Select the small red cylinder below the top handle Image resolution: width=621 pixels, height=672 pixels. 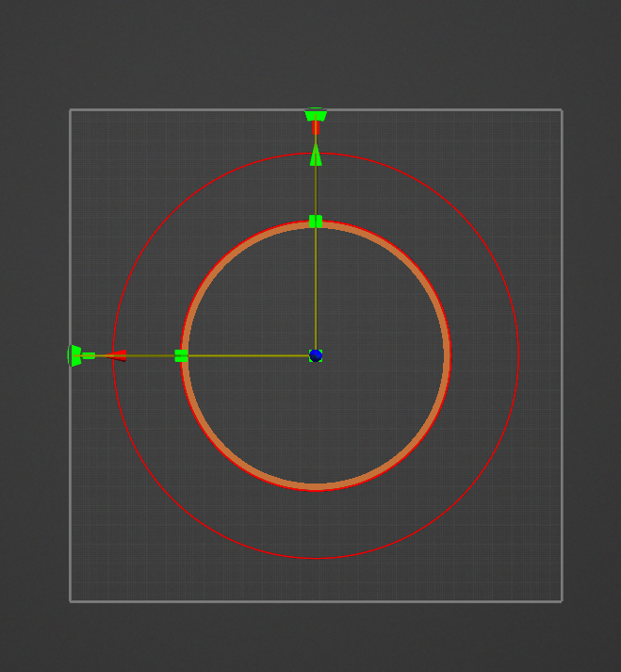(x=316, y=128)
